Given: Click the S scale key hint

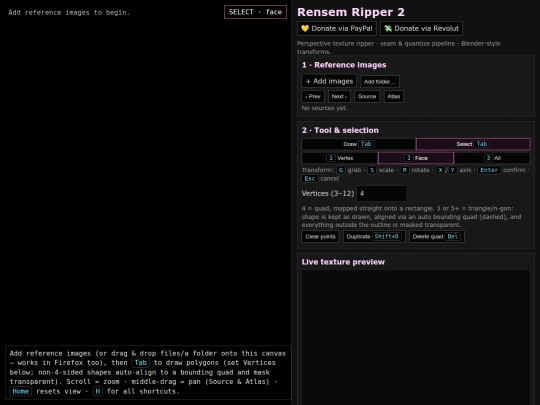Looking at the screenshot, I should point(372,170).
